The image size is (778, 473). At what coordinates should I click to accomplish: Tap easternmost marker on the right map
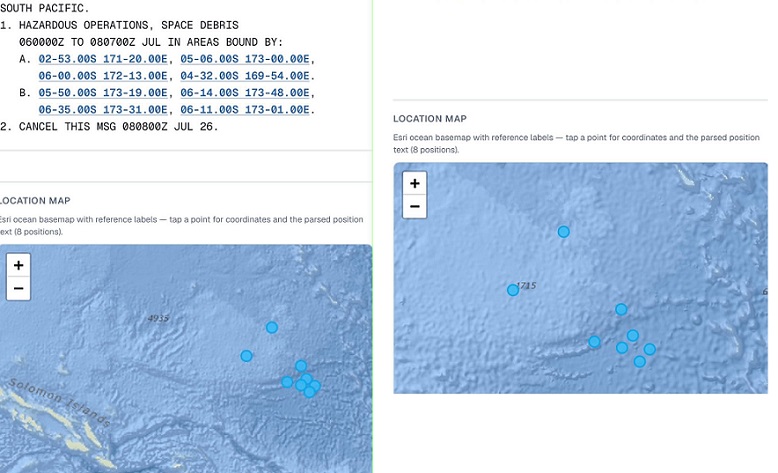pyautogui.click(x=649, y=349)
